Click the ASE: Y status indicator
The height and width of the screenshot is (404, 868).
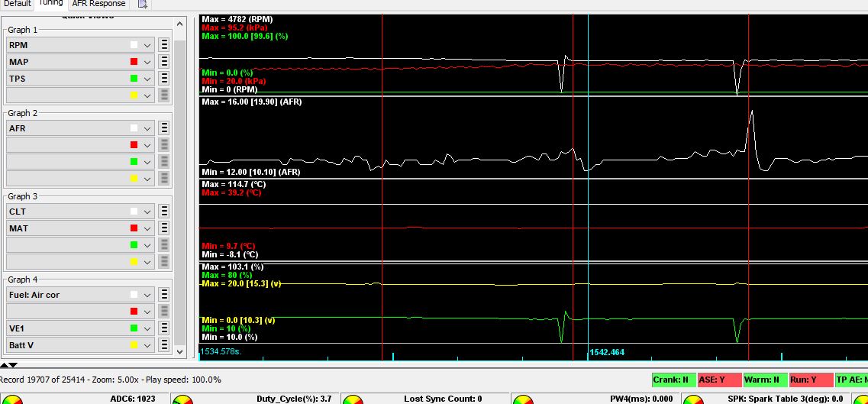pyautogui.click(x=719, y=380)
